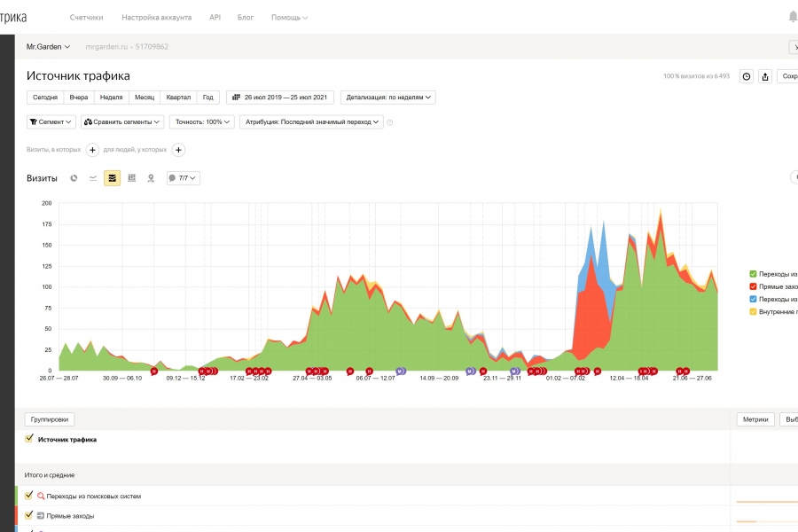Image resolution: width=798 pixels, height=532 pixels.
Task: Click Источник трафика report title
Action: pos(78,76)
